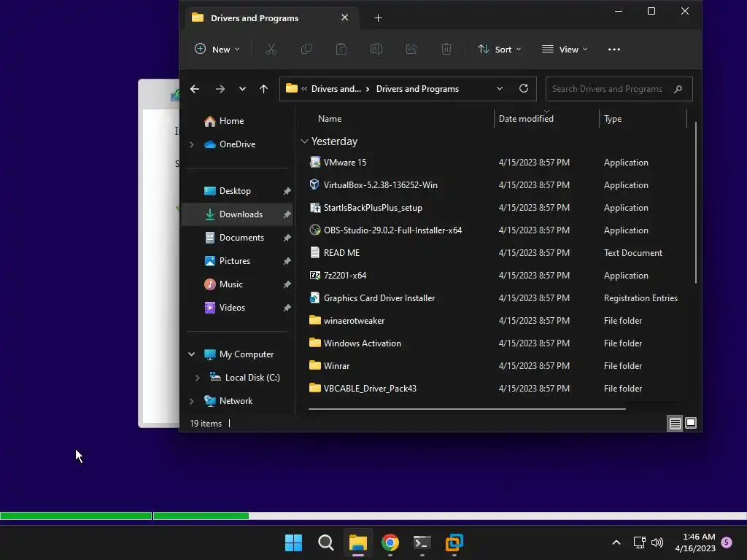Add a new tab with plus button
The width and height of the screenshot is (747, 560).
[379, 18]
